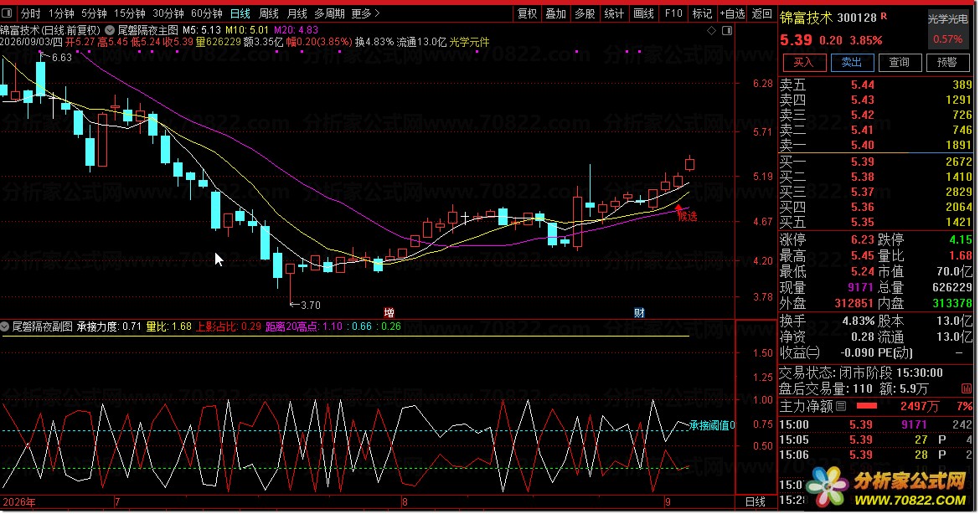This screenshot has height=514, width=980.
Task: Click the R margin-trading badge
Action: [x=884, y=16]
